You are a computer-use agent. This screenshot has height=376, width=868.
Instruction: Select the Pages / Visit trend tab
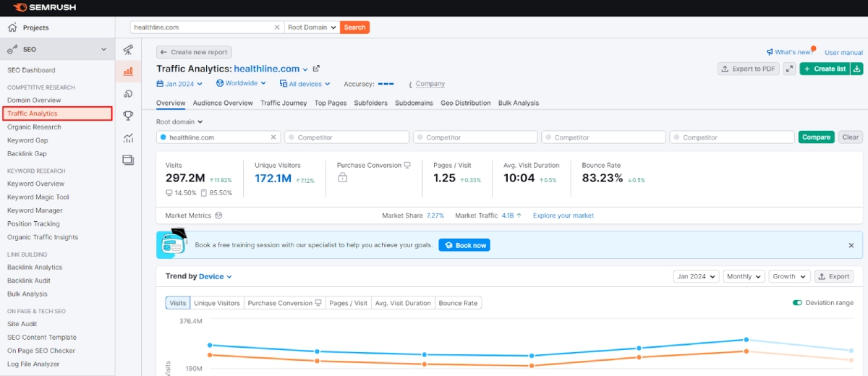point(348,303)
